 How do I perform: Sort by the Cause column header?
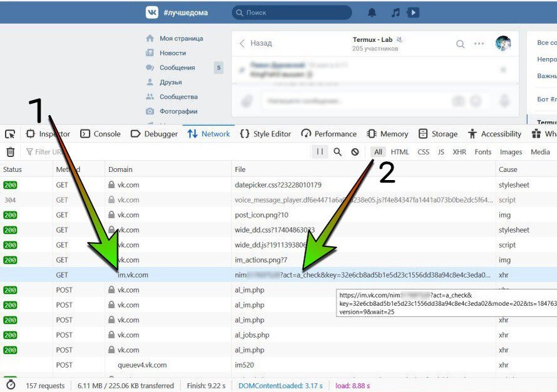pyautogui.click(x=526, y=169)
